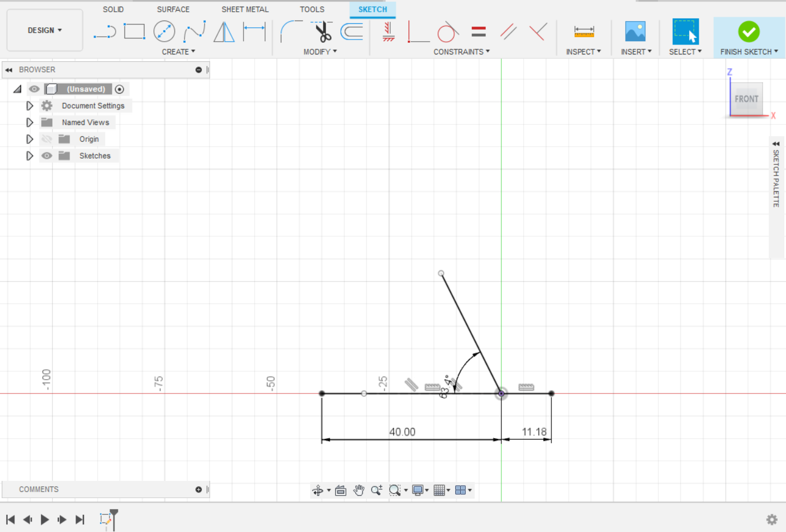The width and height of the screenshot is (786, 532).
Task: Apply Tangent constraint
Action: point(448,32)
